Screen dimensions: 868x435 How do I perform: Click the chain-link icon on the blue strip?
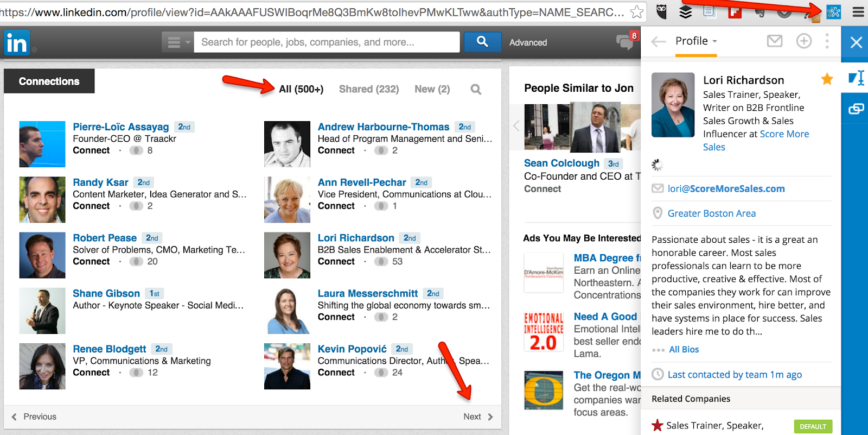tap(856, 109)
